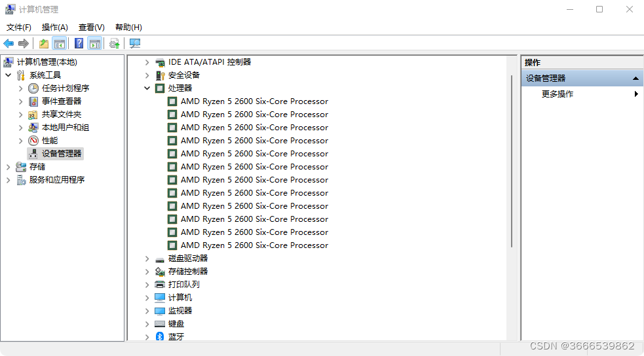Click the Update device driver toolbar icon
Screen dimensions: 644x356
(x=114, y=43)
